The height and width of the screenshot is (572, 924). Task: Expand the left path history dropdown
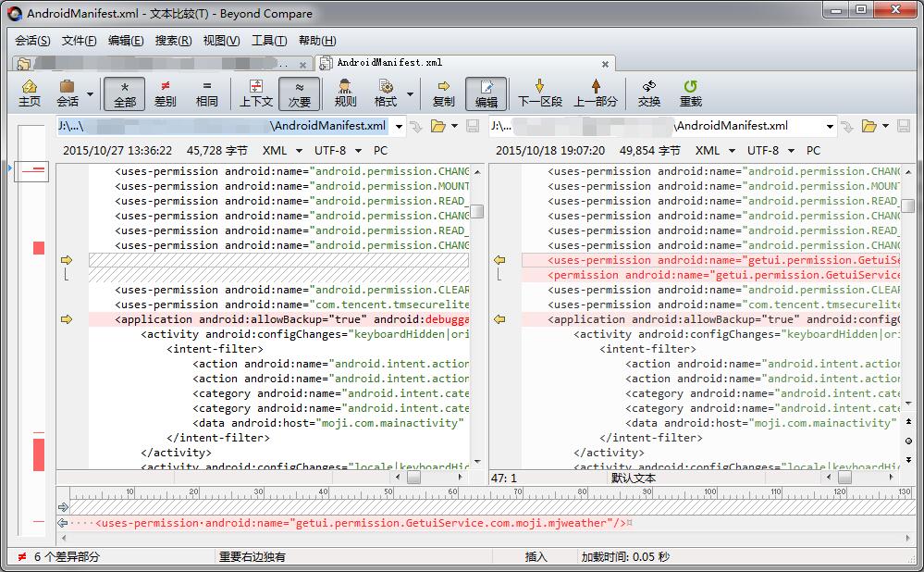[x=399, y=126]
